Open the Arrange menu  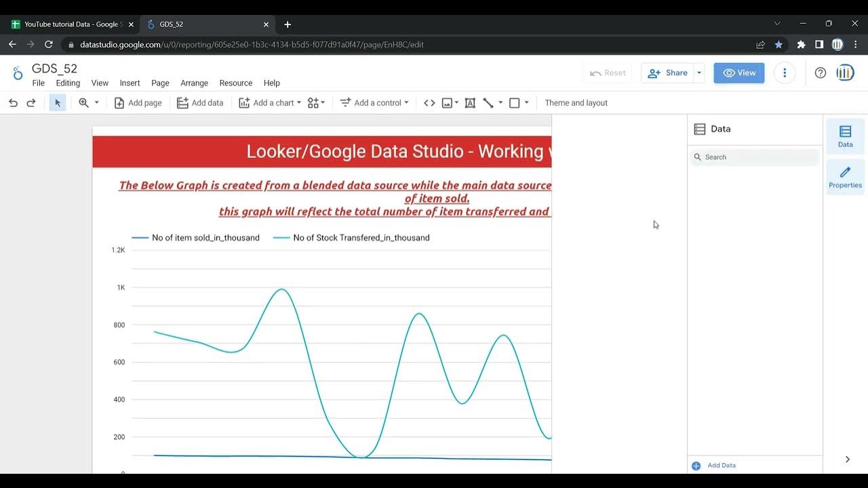pyautogui.click(x=194, y=83)
